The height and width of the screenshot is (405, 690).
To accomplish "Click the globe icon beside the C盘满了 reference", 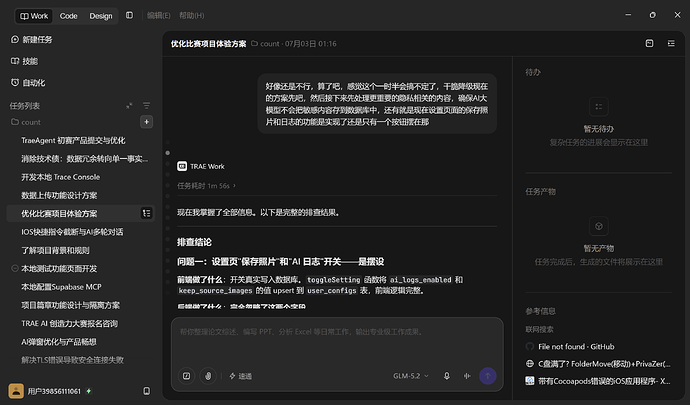I will point(530,364).
